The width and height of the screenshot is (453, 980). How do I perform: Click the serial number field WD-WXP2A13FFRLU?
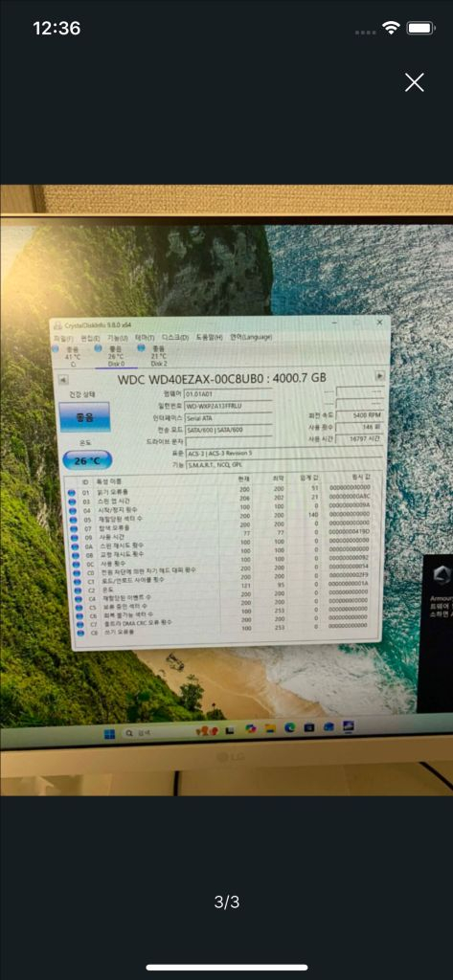coord(228,406)
